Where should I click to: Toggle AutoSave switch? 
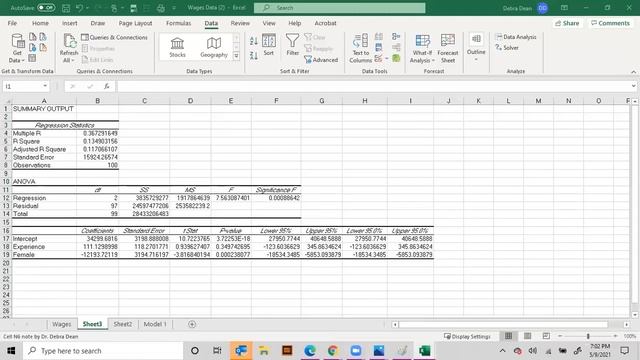pos(46,8)
